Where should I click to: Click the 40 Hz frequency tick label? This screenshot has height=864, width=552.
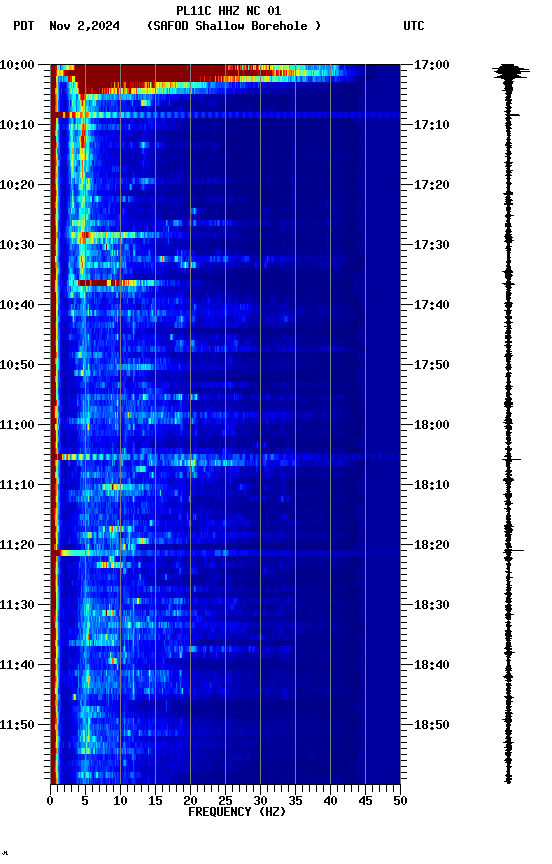tap(330, 801)
